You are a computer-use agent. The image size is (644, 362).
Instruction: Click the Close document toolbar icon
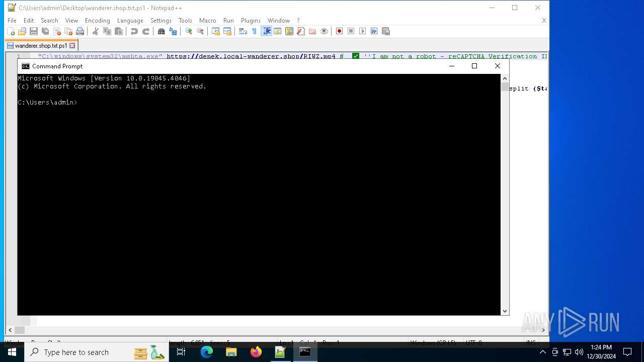[x=57, y=31]
